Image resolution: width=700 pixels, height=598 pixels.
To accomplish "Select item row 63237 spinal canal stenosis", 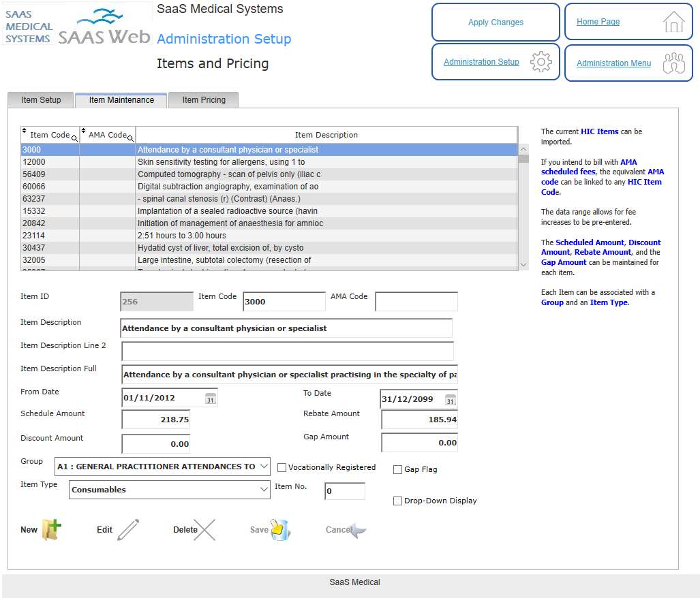I will coord(269,199).
